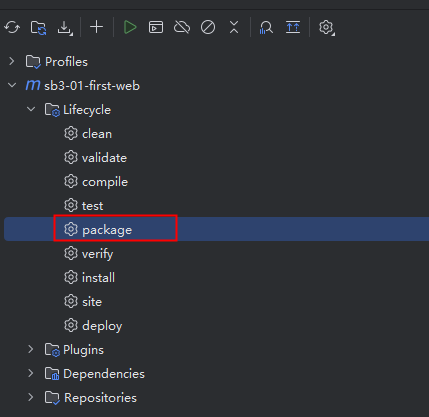The height and width of the screenshot is (417, 429).
Task: Reload all Maven projects
Action: (x=12, y=27)
